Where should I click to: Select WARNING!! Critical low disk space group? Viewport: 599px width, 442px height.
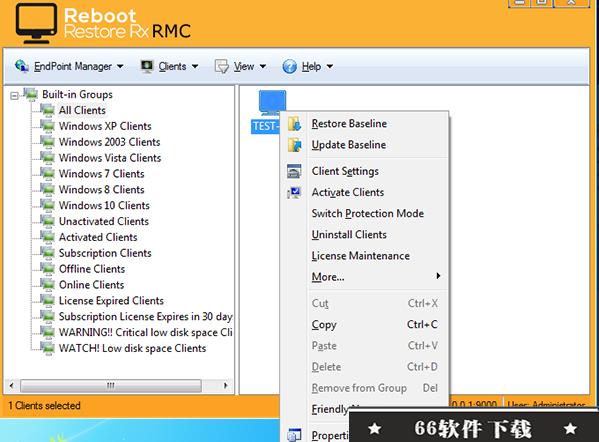pos(146,332)
